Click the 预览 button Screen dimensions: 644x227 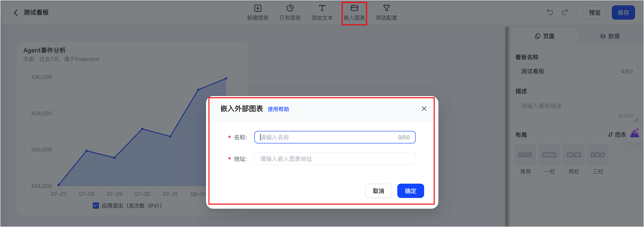[594, 13]
